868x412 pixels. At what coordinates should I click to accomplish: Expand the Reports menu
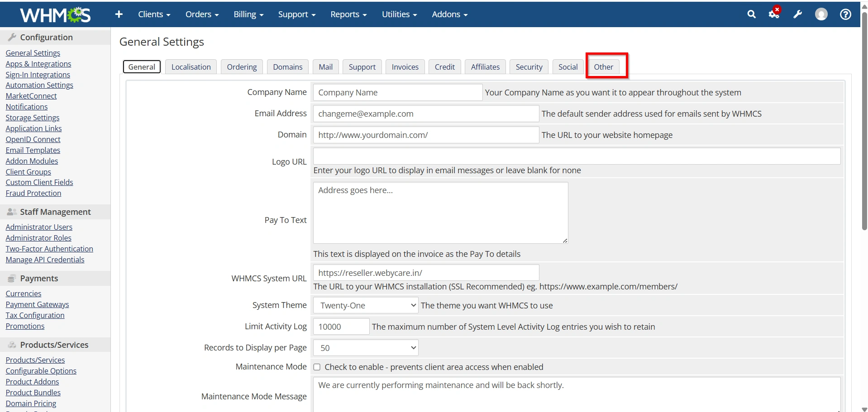(348, 14)
